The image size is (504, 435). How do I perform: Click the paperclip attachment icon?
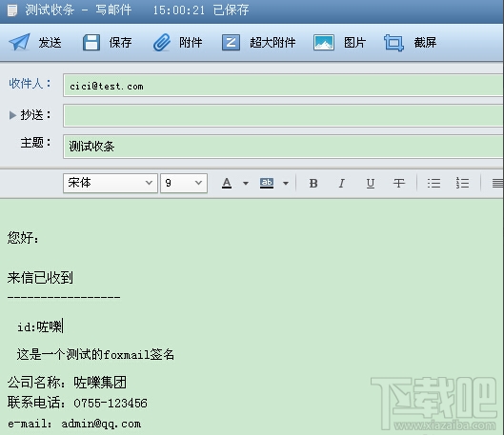(162, 43)
